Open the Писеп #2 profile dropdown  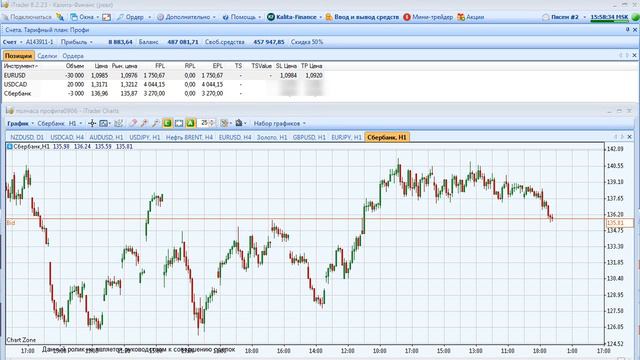coord(564,17)
